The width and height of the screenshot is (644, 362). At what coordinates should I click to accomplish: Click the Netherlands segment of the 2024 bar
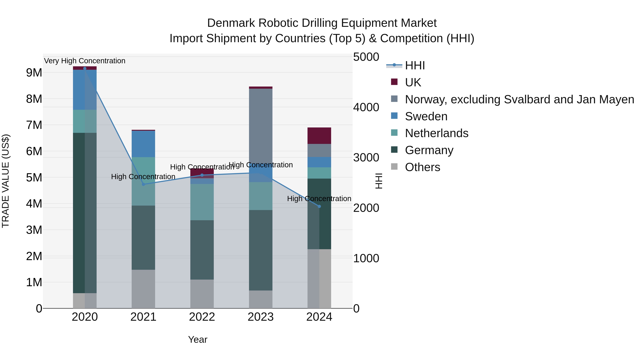coord(319,173)
